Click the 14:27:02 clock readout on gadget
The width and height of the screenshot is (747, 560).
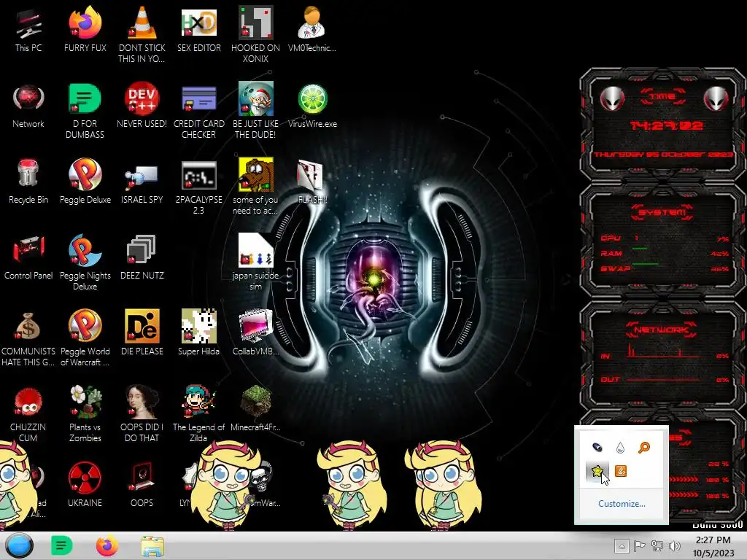pyautogui.click(x=665, y=125)
